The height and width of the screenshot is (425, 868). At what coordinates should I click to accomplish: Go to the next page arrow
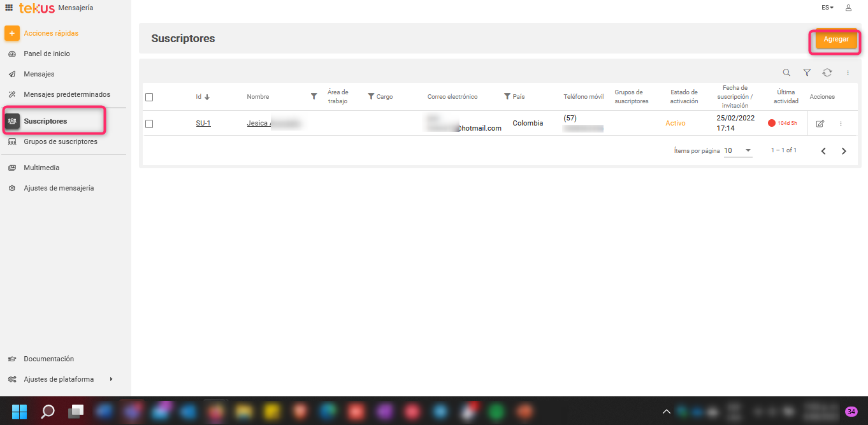pos(844,151)
